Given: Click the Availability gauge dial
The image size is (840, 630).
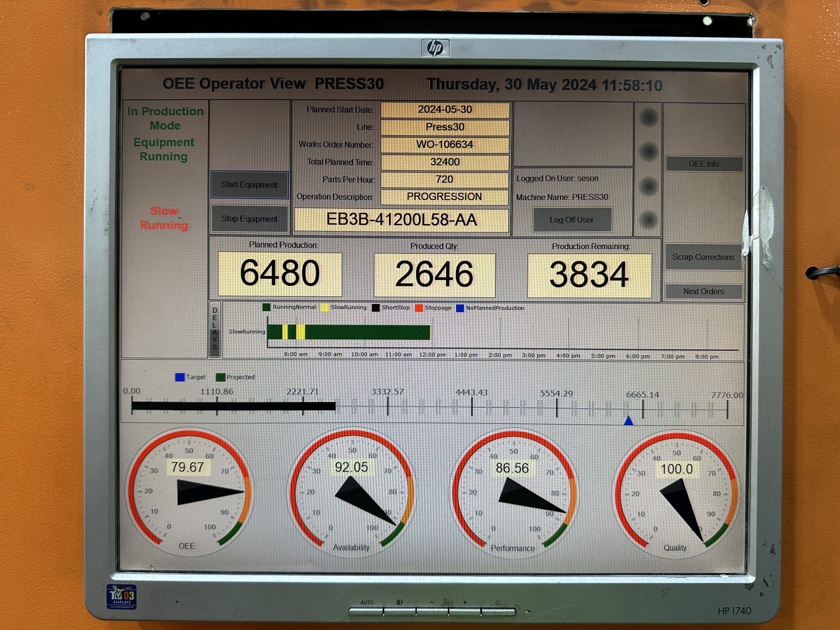Looking at the screenshot, I should tap(351, 493).
